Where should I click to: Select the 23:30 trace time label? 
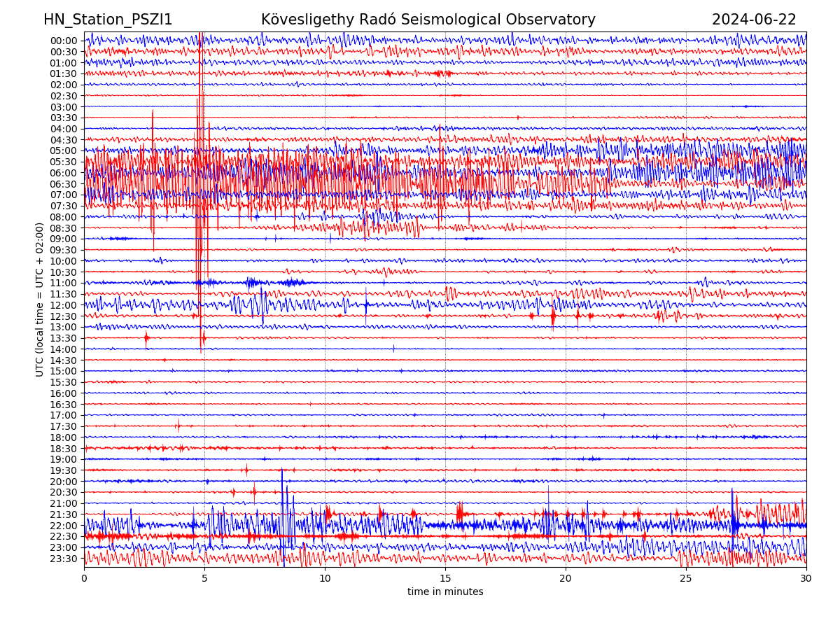pos(63,559)
